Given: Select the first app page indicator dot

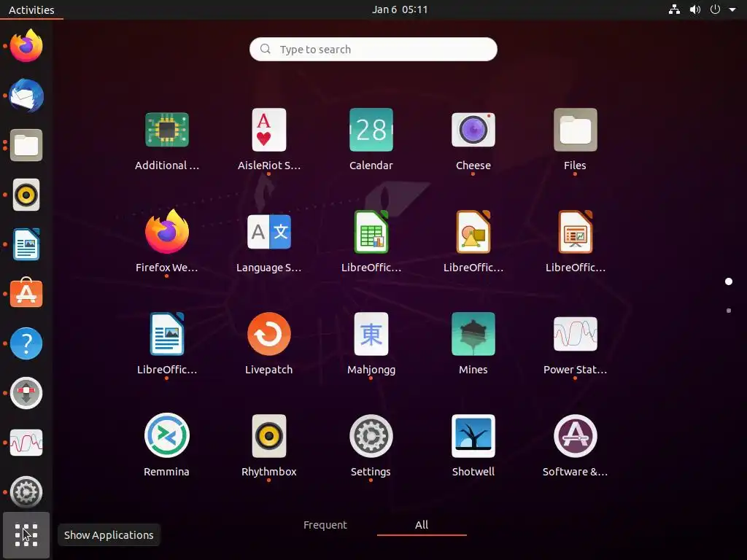Looking at the screenshot, I should 729,281.
